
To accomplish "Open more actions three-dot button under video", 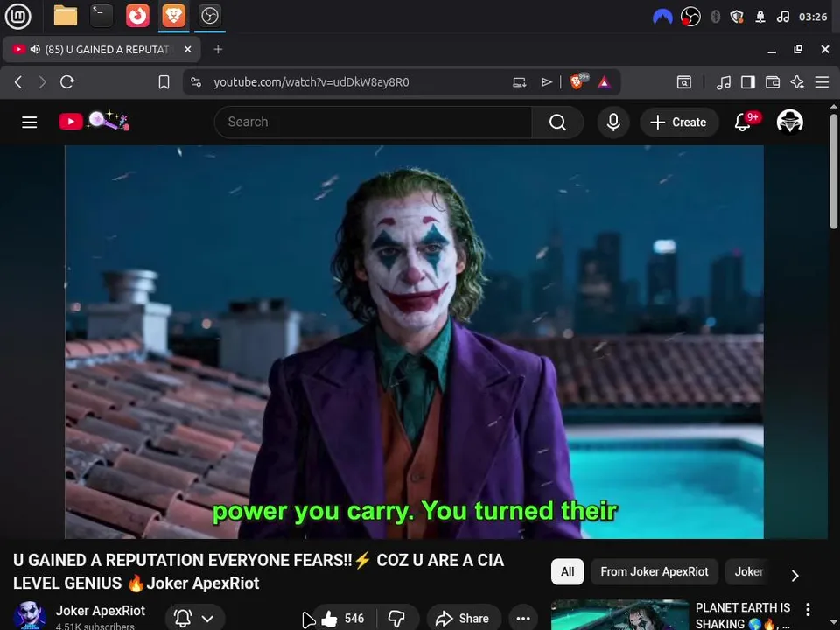I will [523, 619].
